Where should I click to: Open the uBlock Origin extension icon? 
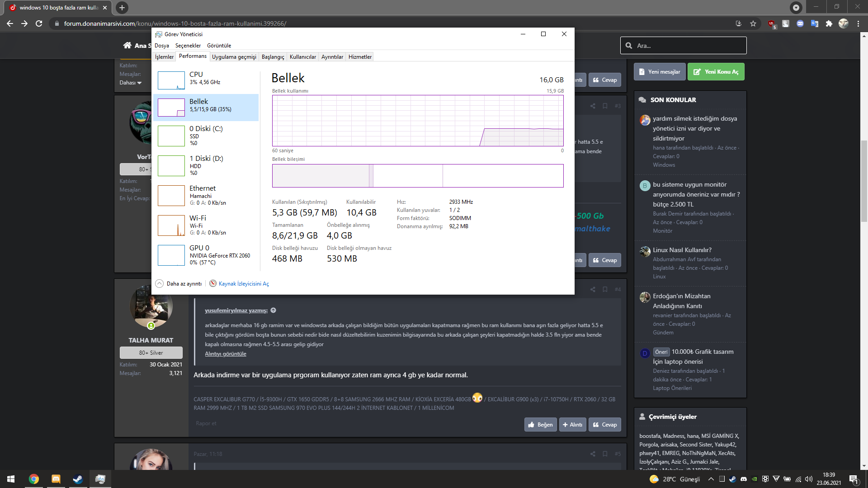point(772,23)
